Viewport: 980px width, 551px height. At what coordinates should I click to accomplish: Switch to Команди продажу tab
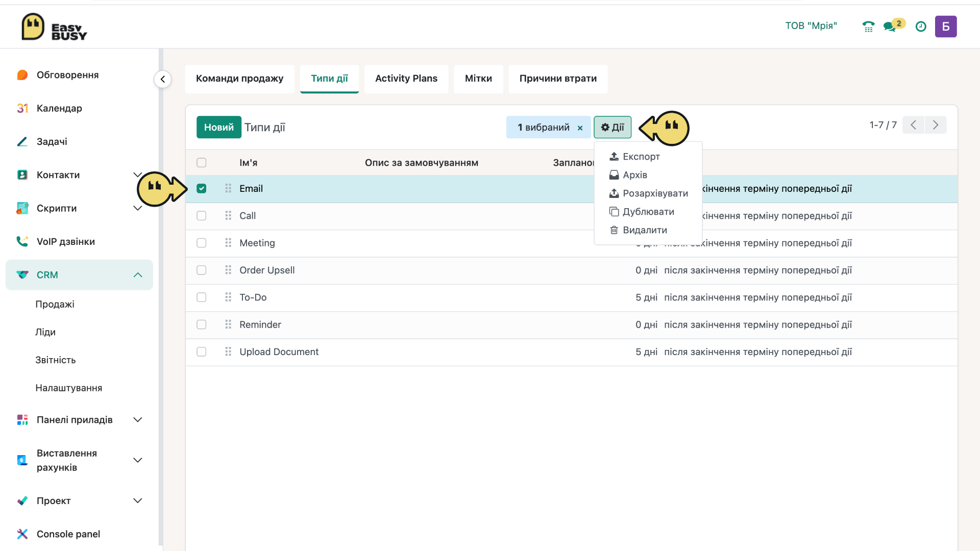pos(239,79)
